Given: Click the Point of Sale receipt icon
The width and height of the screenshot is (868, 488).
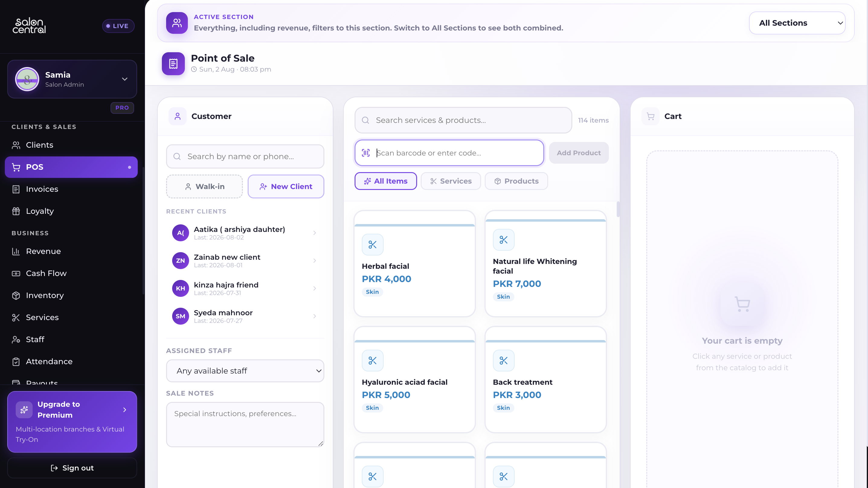Looking at the screenshot, I should pos(173,64).
